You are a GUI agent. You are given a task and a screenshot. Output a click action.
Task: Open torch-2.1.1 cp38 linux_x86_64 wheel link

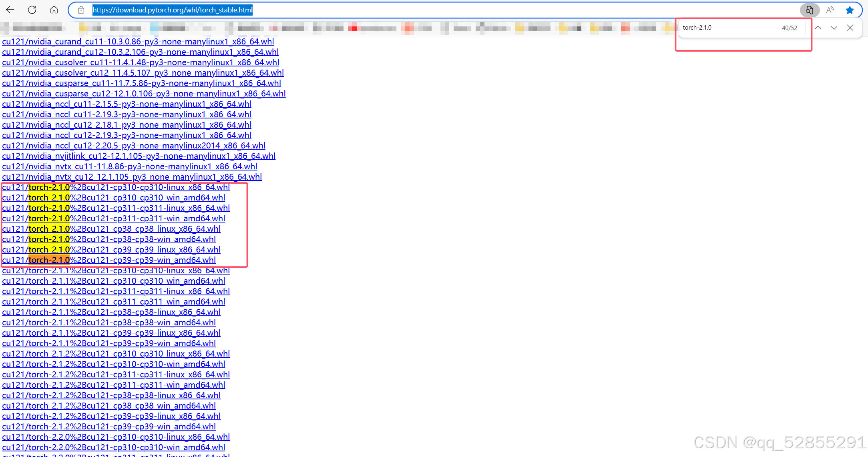[111, 312]
